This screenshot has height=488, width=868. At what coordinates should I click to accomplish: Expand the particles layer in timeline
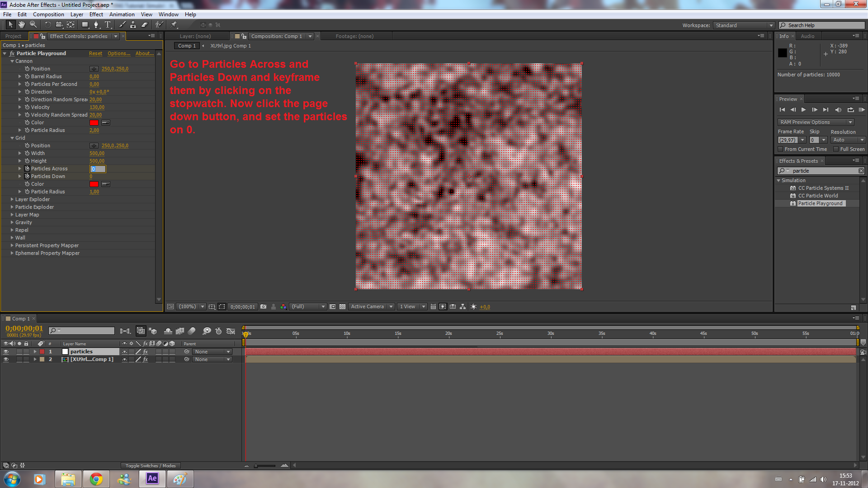tap(35, 352)
